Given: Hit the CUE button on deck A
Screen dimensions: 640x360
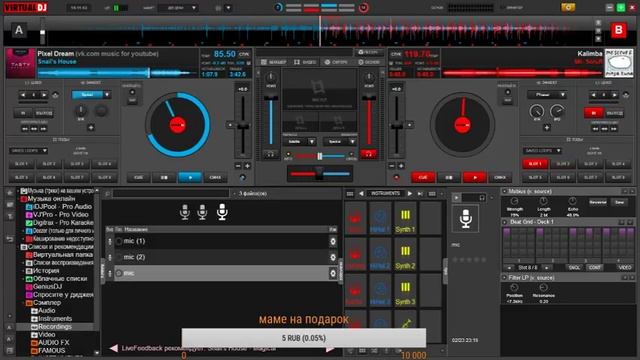Looking at the screenshot, I should point(138,178).
